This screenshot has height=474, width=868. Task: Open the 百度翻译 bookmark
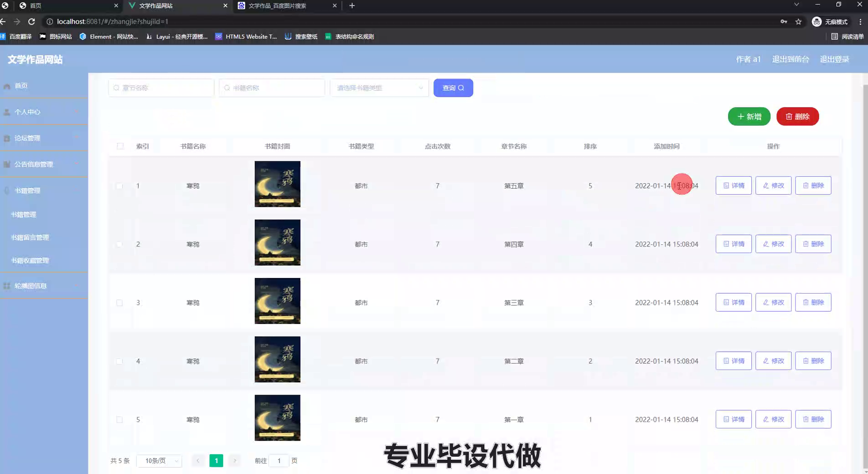[16, 36]
